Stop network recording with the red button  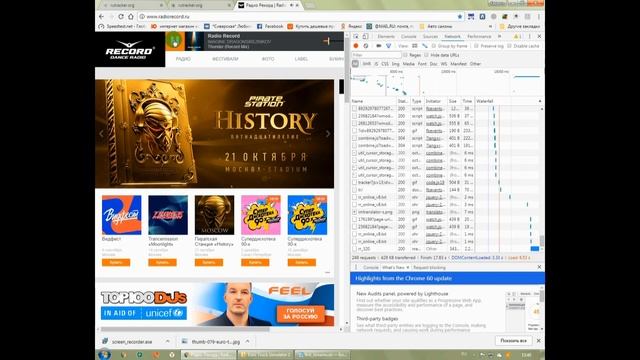pos(356,46)
